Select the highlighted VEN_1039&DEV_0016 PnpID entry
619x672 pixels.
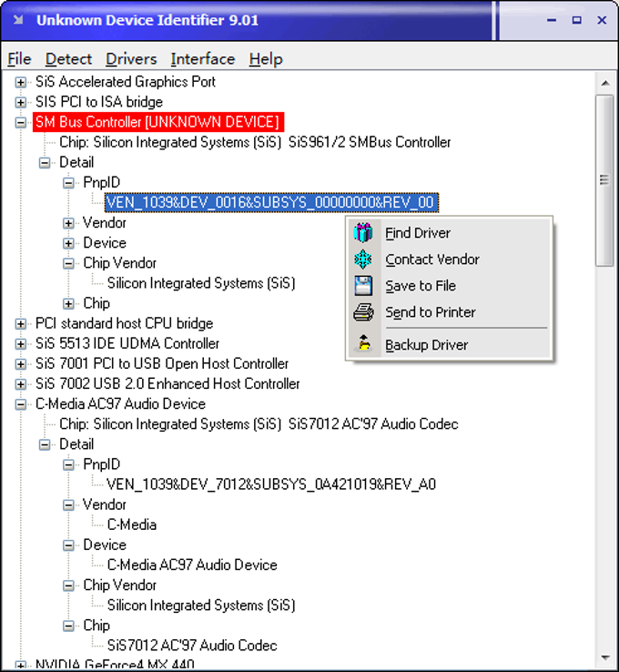pyautogui.click(x=270, y=202)
